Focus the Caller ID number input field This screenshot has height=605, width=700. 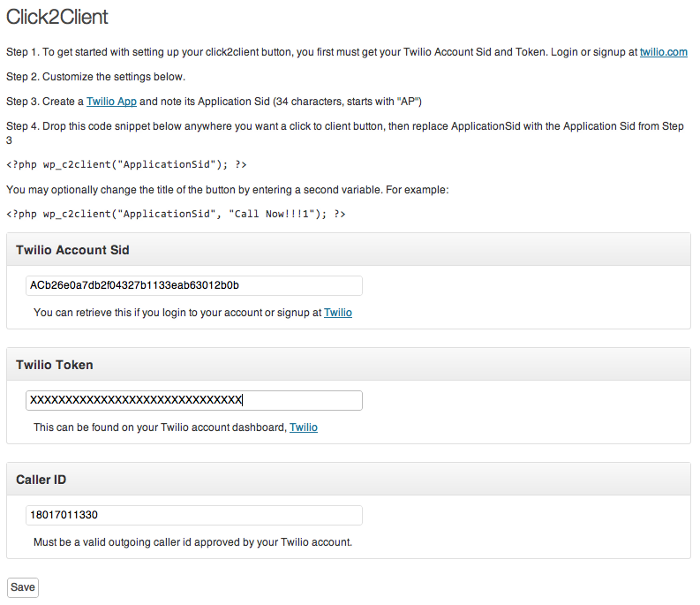[194, 515]
